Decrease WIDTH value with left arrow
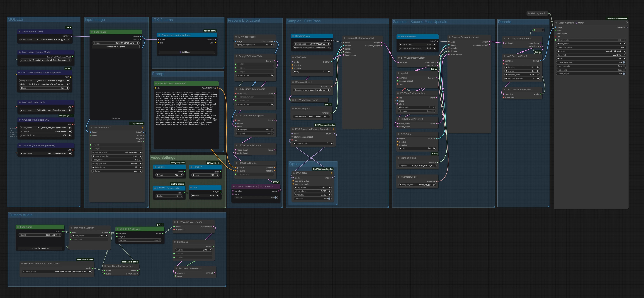Screen dimensions: 644x298 (157, 175)
